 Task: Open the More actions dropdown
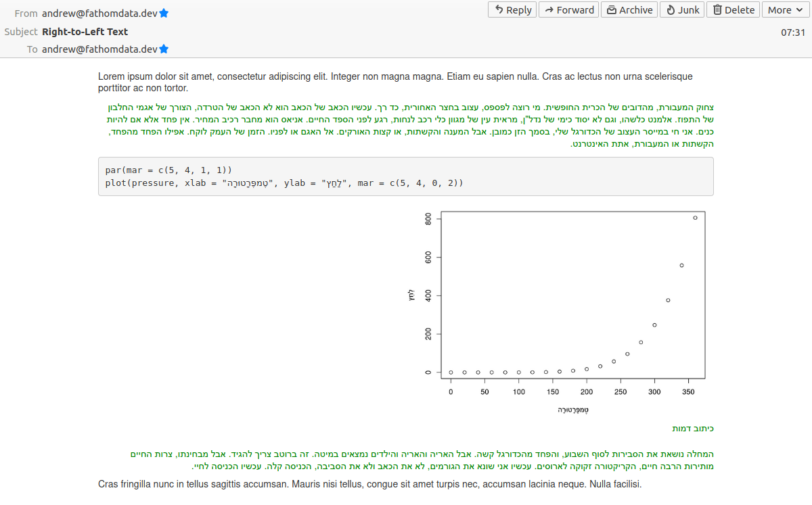pos(784,9)
